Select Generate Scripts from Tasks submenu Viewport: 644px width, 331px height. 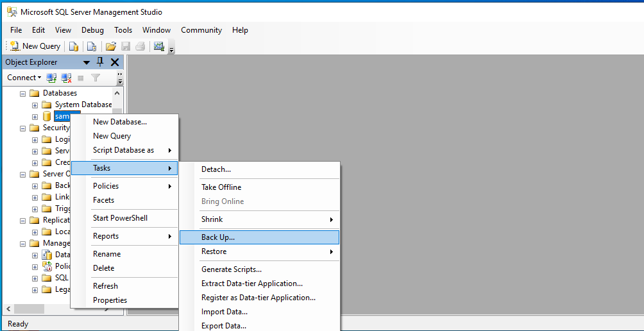(260, 269)
